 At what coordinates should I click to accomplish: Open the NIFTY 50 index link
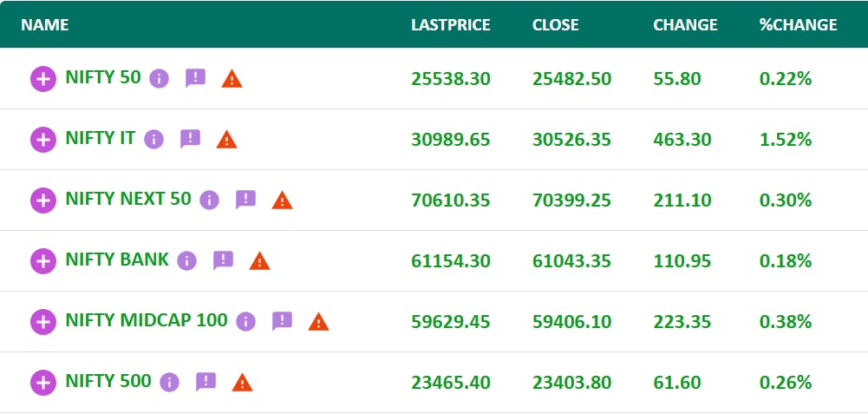click(x=102, y=77)
